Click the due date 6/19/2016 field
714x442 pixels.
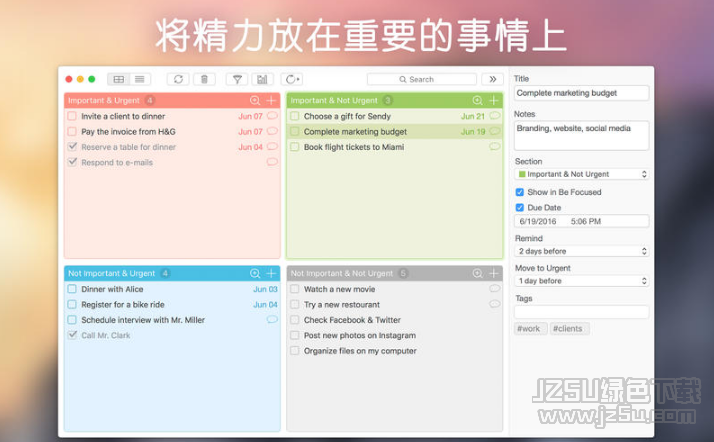(x=581, y=221)
